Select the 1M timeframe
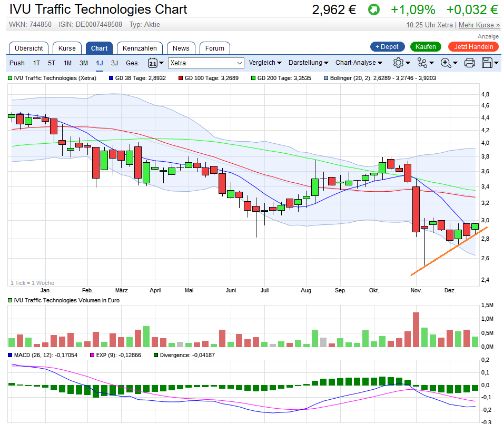 coord(67,63)
